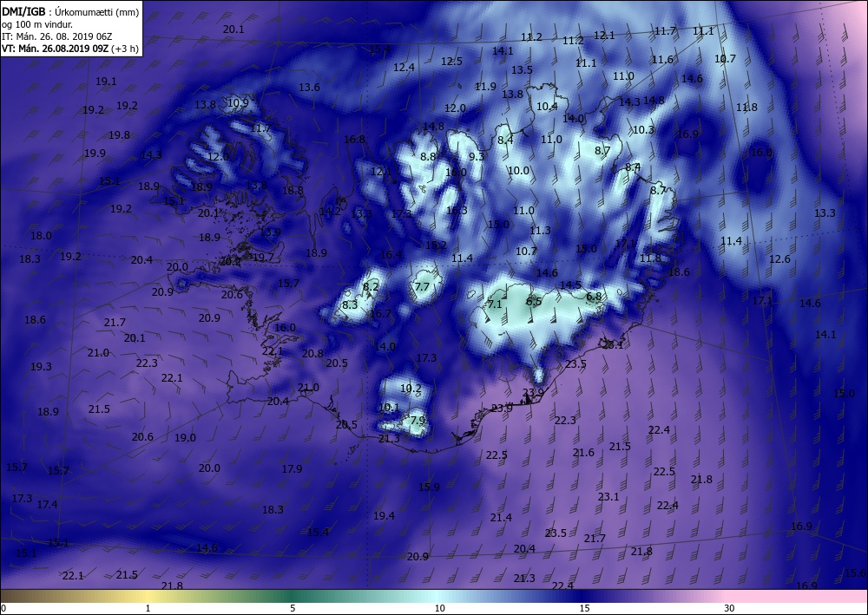Viewport: 868px width, 615px height.
Task: Click the map value '19.4'
Action: [x=384, y=516]
